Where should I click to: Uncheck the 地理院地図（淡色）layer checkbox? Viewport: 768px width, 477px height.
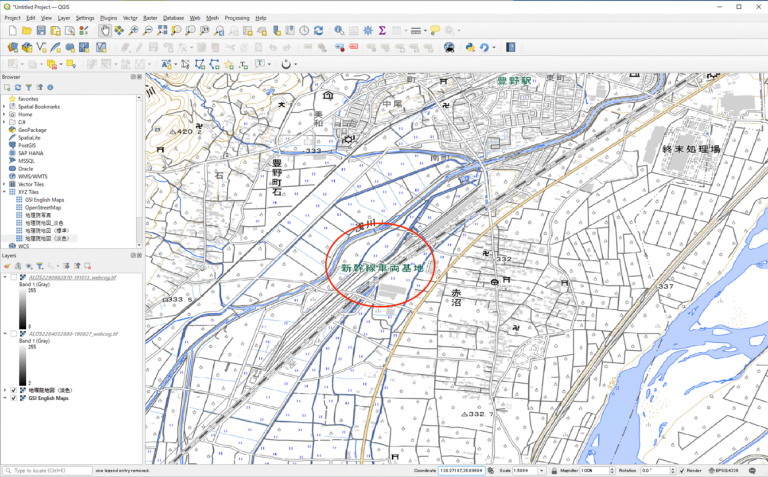[14, 390]
